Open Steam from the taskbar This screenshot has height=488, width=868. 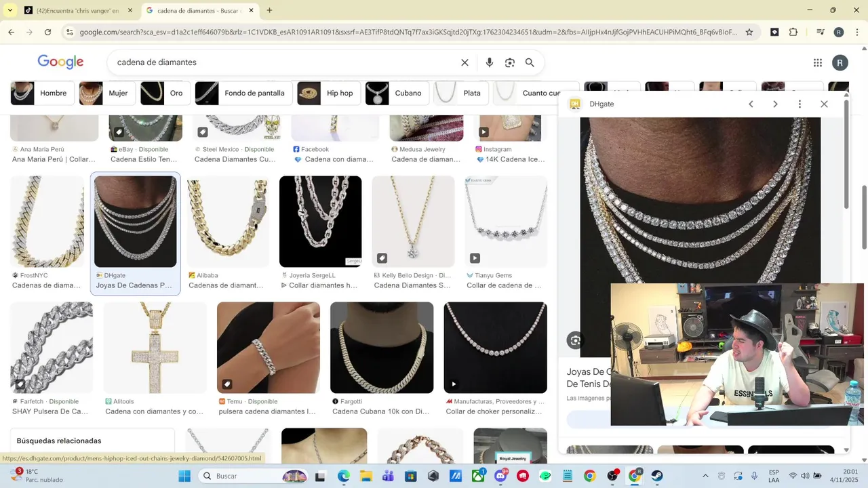657,476
